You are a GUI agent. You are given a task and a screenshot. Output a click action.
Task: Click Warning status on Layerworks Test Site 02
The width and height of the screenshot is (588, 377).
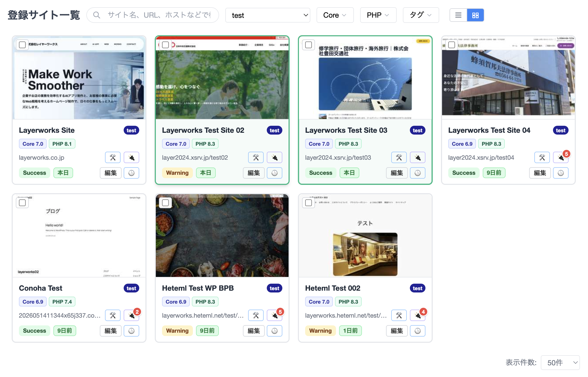tap(177, 173)
